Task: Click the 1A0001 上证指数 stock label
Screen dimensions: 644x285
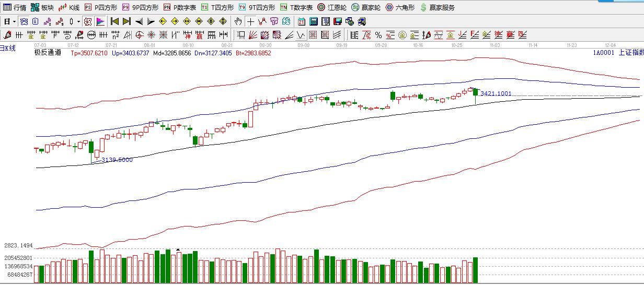Action: coord(617,52)
